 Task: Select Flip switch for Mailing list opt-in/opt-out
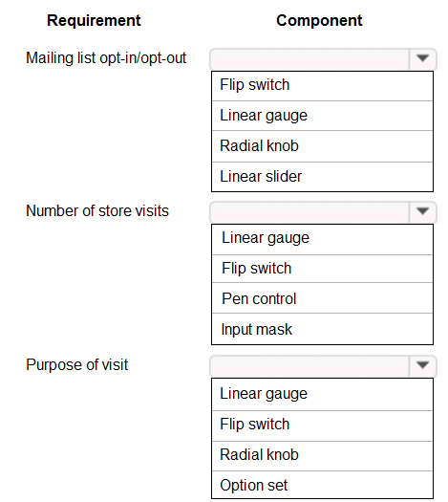pyautogui.click(x=322, y=86)
